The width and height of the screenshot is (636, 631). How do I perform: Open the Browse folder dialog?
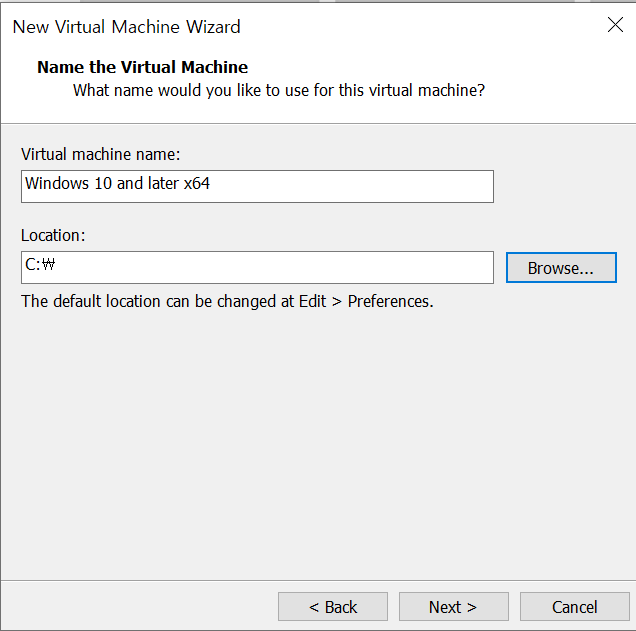coord(561,268)
